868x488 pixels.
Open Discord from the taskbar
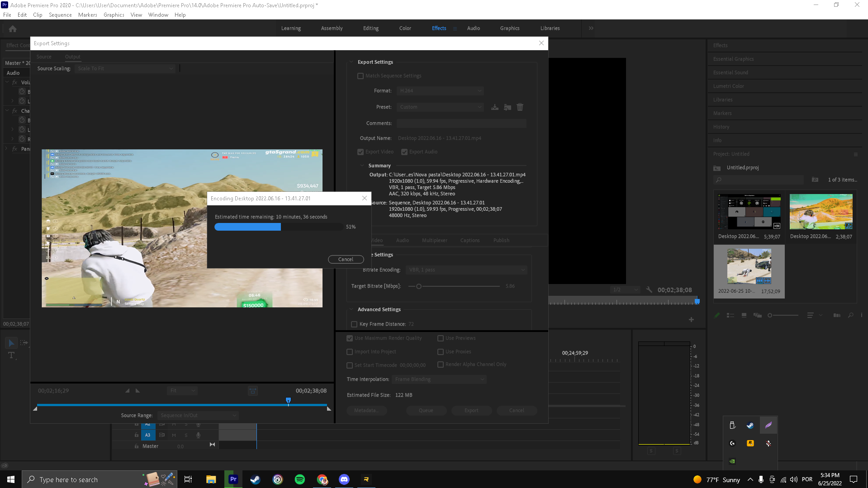click(344, 479)
